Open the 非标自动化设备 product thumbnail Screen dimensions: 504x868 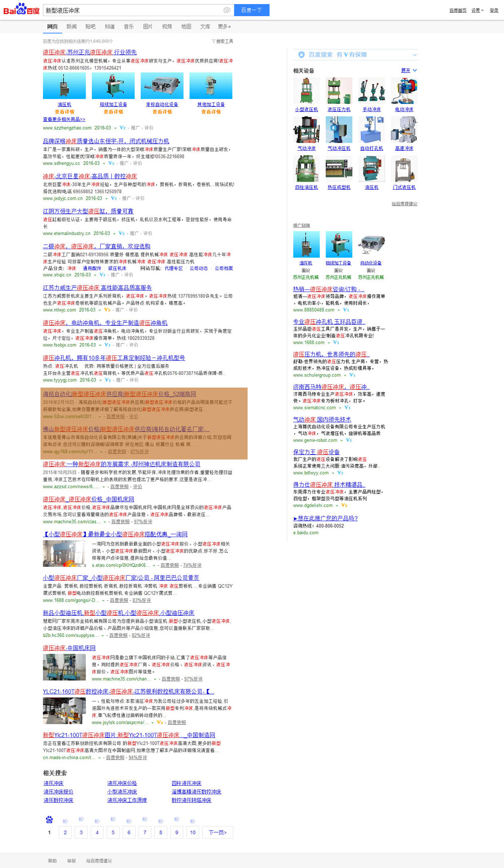pos(162,86)
